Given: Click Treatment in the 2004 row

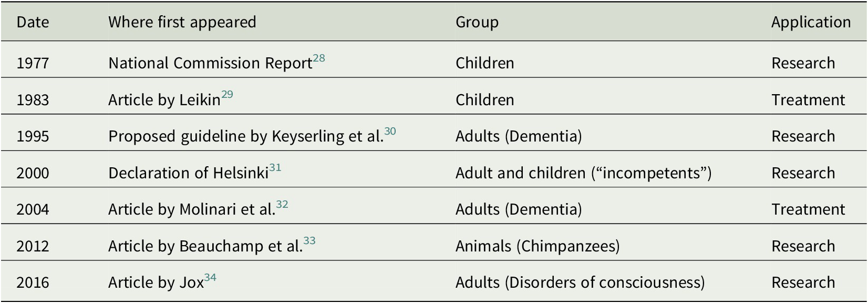Looking at the screenshot, I should tap(808, 209).
